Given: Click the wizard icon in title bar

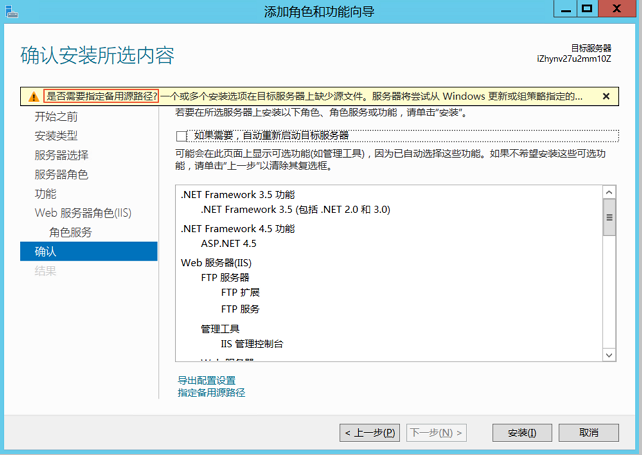Looking at the screenshot, I should tap(12, 12).
